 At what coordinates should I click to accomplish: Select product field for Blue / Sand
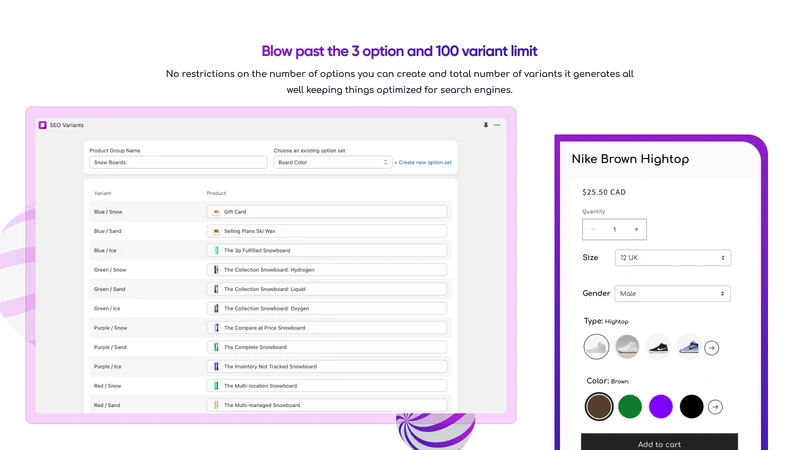pos(327,231)
